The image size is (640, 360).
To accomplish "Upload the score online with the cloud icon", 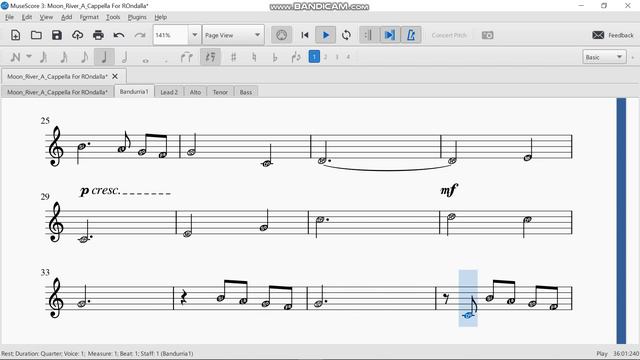I will [x=78, y=35].
